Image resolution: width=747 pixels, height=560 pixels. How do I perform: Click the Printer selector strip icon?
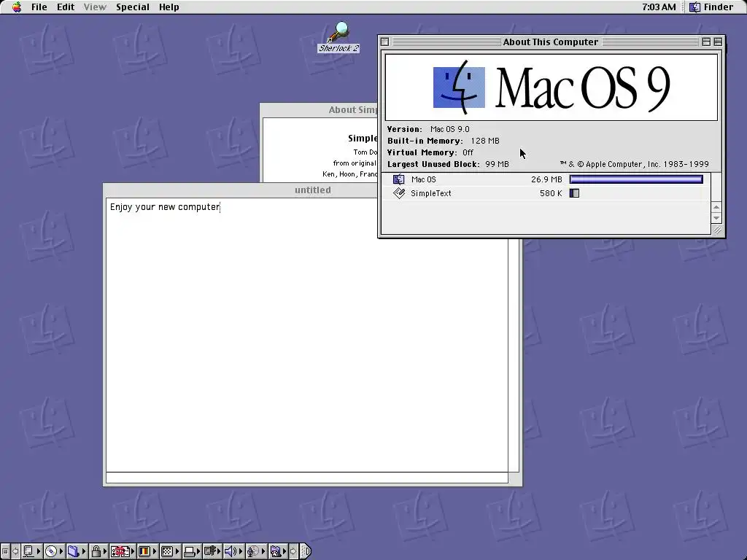(189, 551)
